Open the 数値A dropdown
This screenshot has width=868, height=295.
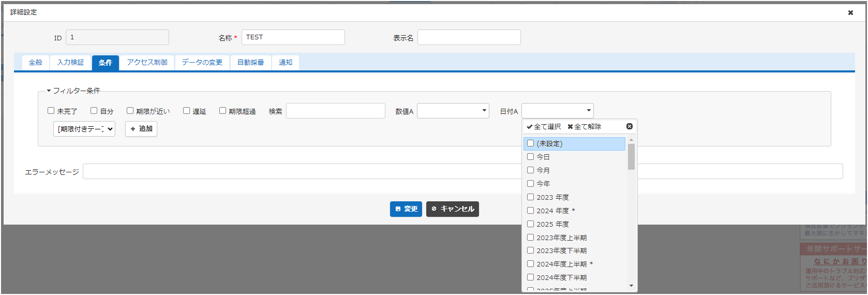[x=453, y=111]
